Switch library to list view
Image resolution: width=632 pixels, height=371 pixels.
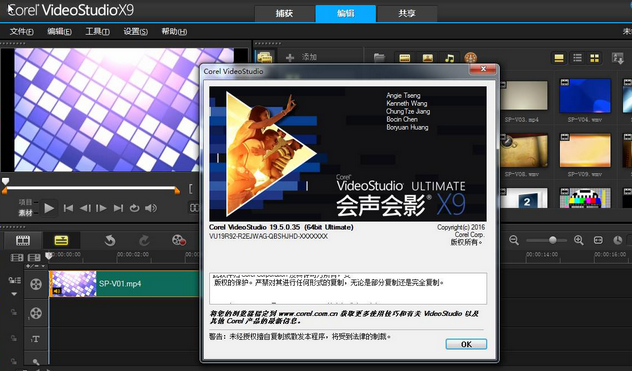[577, 58]
